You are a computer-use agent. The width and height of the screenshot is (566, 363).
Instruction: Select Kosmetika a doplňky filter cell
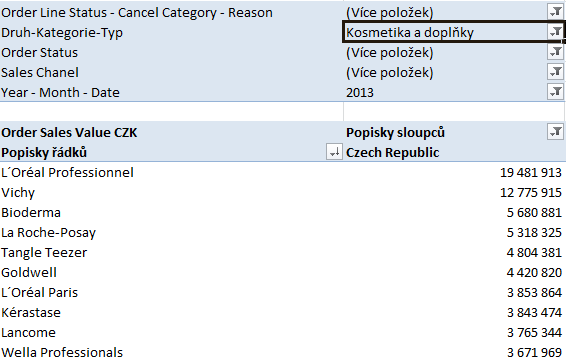point(453,32)
